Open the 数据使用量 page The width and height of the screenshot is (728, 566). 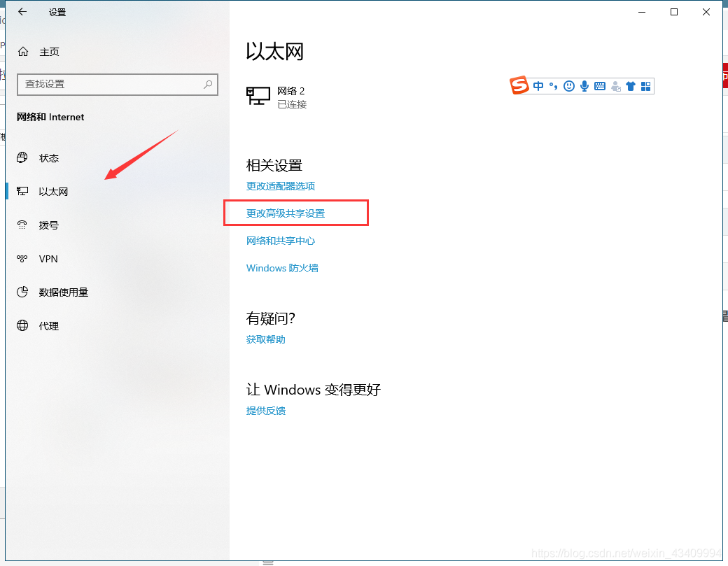64,292
